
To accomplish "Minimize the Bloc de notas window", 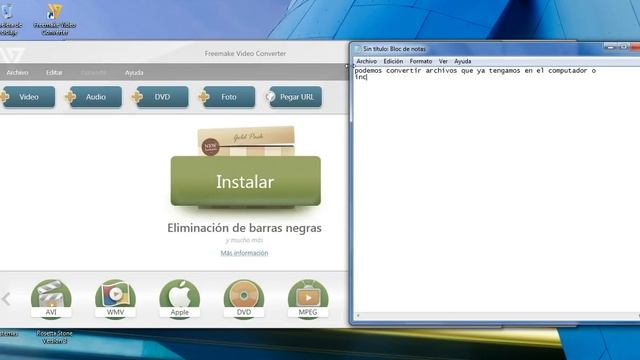I will pyautogui.click(x=610, y=47).
